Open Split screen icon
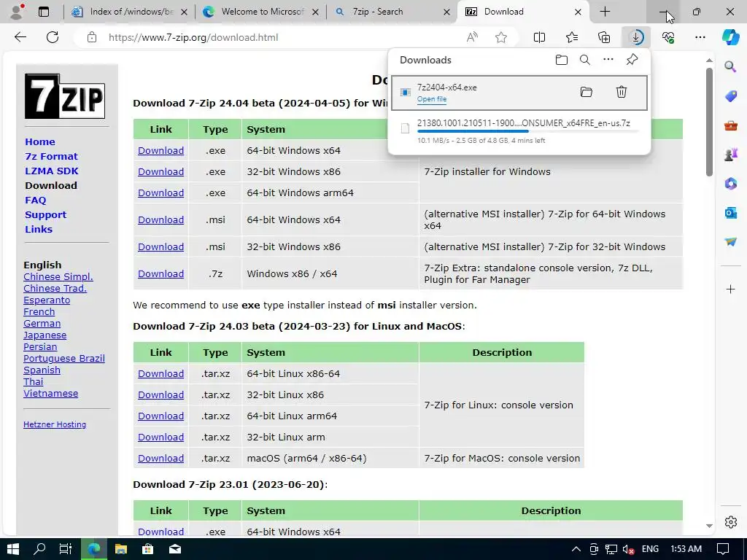The width and height of the screenshot is (747, 560). click(539, 37)
